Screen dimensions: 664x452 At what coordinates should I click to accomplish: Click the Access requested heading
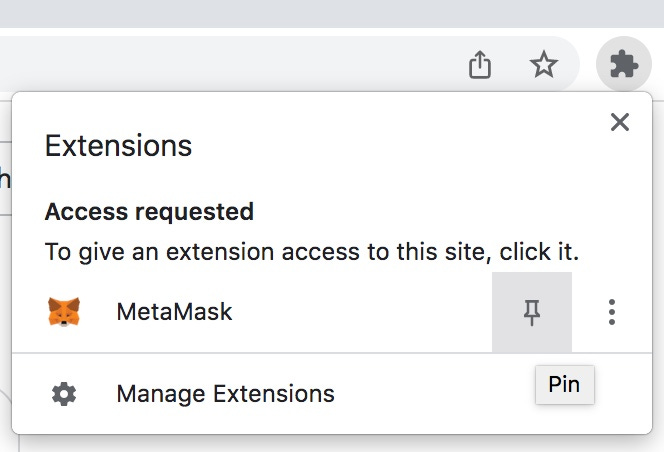pos(149,211)
